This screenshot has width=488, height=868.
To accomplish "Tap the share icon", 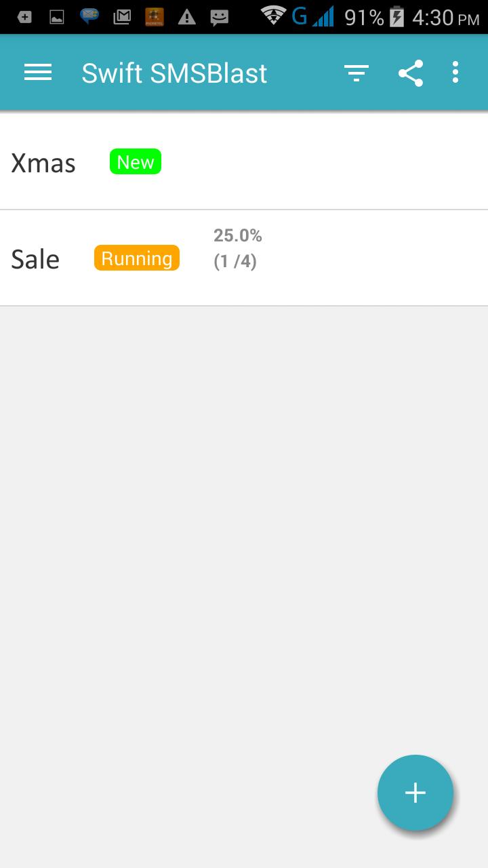I will pos(411,73).
